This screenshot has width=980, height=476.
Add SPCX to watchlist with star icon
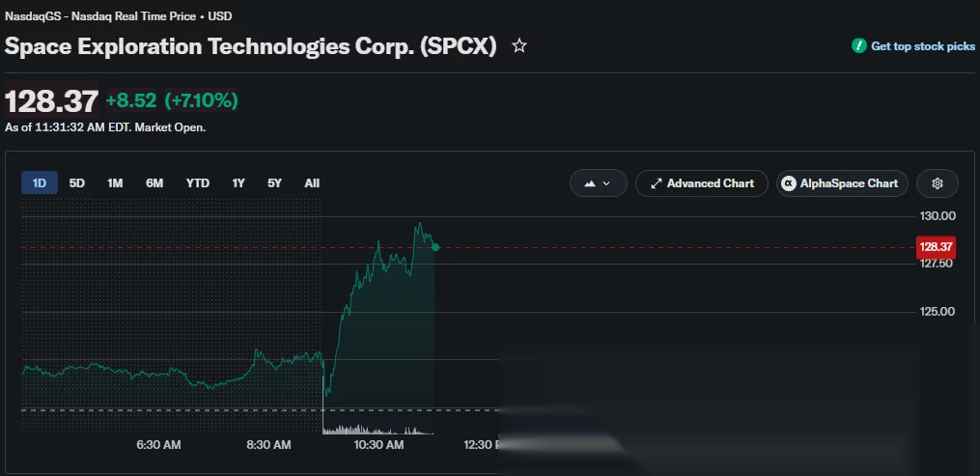pos(518,46)
